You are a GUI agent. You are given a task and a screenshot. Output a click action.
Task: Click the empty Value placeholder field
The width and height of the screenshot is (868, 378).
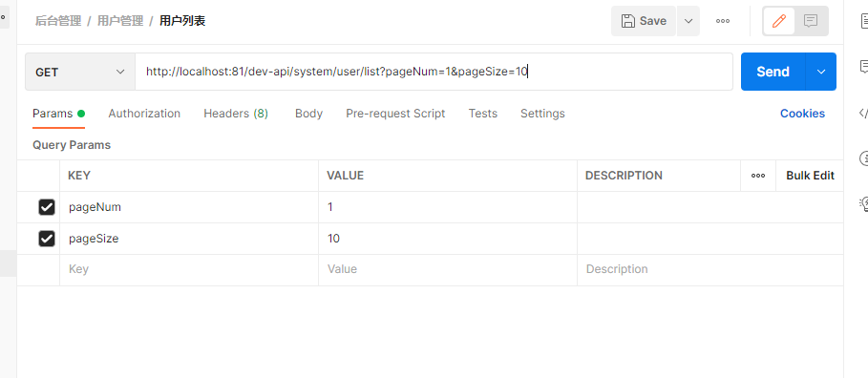[447, 269]
